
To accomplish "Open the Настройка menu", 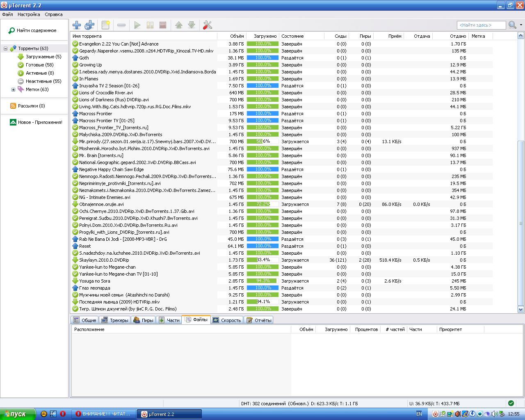I will [29, 14].
